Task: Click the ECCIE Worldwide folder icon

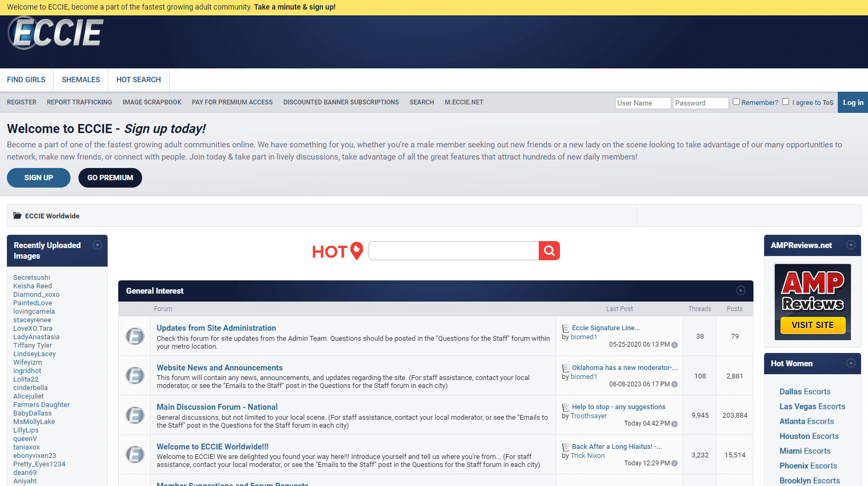Action: click(17, 216)
